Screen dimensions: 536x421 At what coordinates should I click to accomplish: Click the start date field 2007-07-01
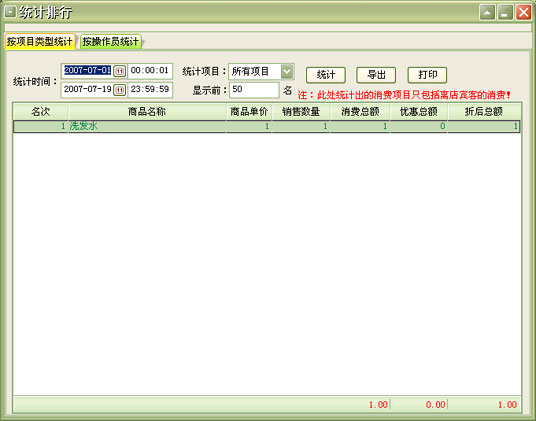click(x=88, y=71)
